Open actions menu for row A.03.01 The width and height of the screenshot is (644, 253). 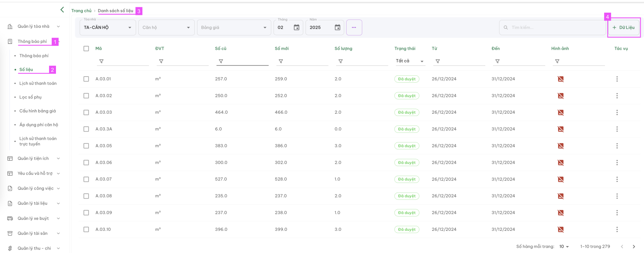(617, 79)
